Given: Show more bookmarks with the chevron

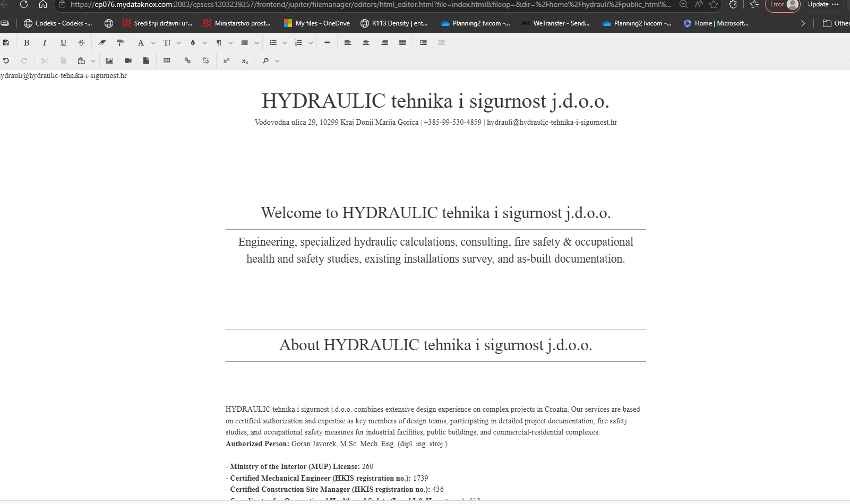Looking at the screenshot, I should click(x=803, y=23).
